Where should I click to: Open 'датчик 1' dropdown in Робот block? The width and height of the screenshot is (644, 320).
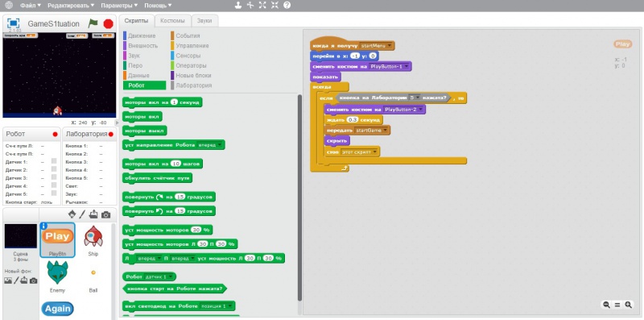tap(159, 276)
